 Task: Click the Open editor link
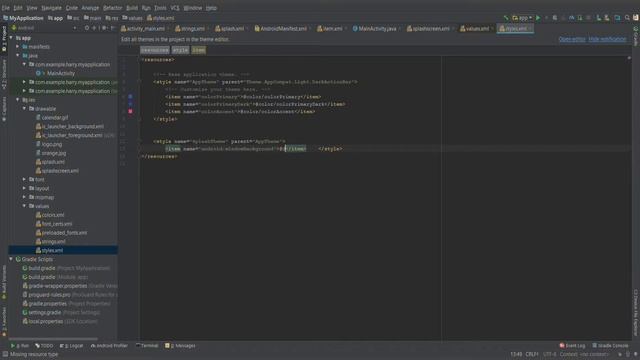click(572, 39)
